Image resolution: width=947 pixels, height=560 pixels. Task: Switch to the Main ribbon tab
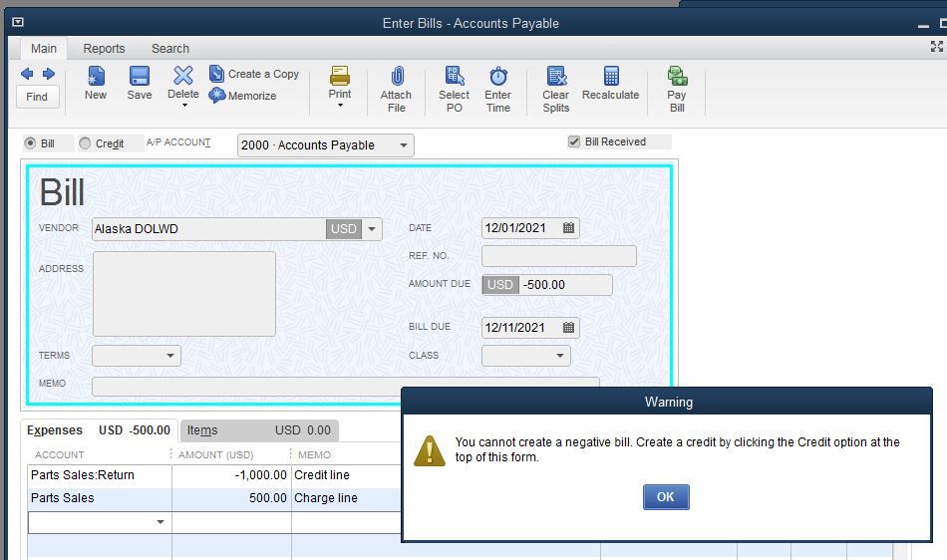(44, 48)
